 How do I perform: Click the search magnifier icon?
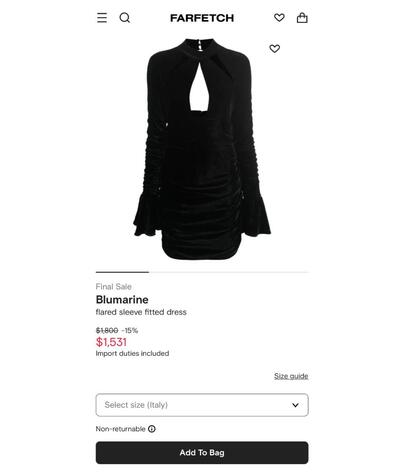click(125, 18)
